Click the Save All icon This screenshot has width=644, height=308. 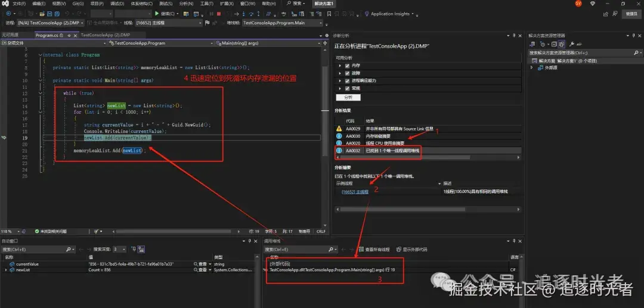[x=57, y=14]
